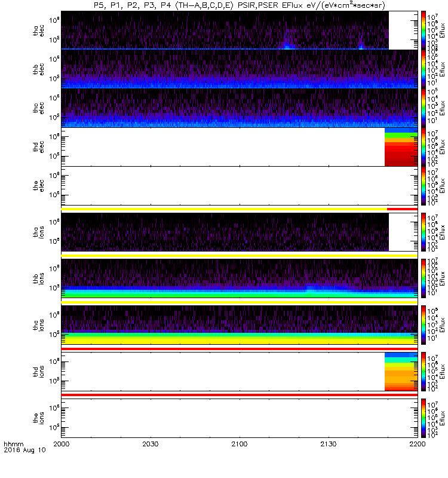Select the 'thc ions' panel label
The height and width of the screenshot is (478, 448).
(x=38, y=324)
